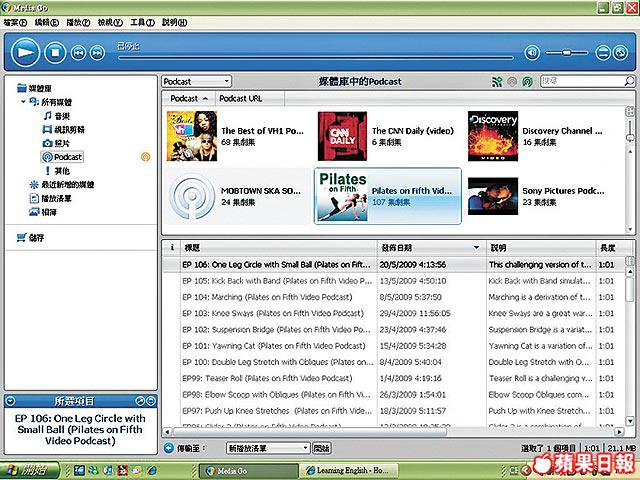The height and width of the screenshot is (480, 640).
Task: Click Windows Start button on taskbar
Action: click(29, 471)
